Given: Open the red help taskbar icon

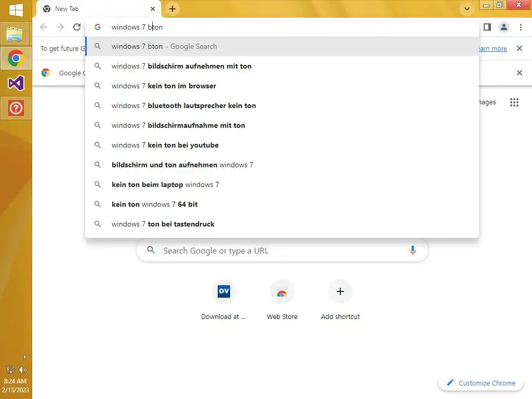Looking at the screenshot, I should point(16,108).
